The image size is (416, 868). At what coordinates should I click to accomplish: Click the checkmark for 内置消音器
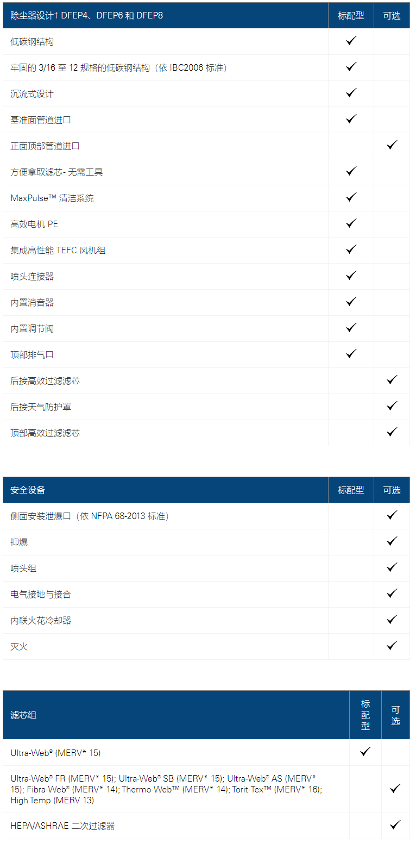coord(351,302)
